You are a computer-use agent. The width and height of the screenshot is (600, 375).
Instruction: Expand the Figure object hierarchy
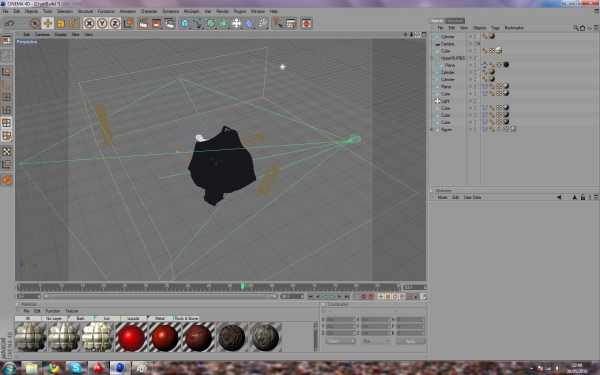click(x=432, y=130)
